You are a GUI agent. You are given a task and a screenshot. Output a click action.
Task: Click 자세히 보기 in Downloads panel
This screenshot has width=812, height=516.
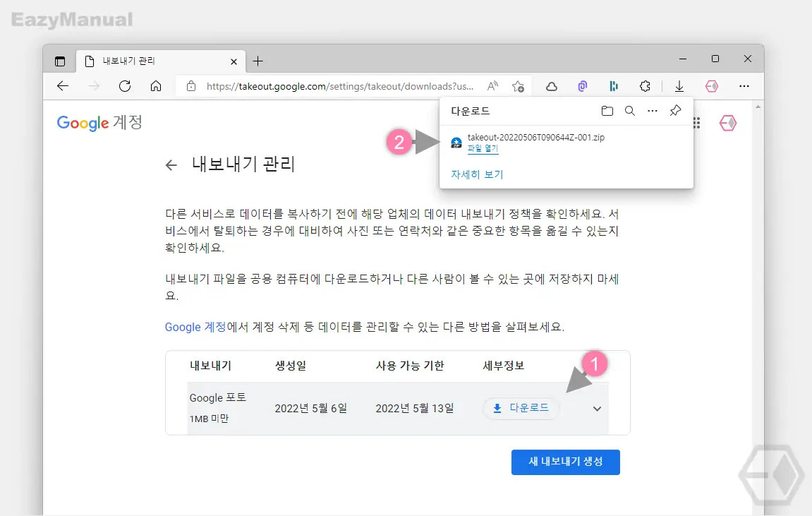477,174
